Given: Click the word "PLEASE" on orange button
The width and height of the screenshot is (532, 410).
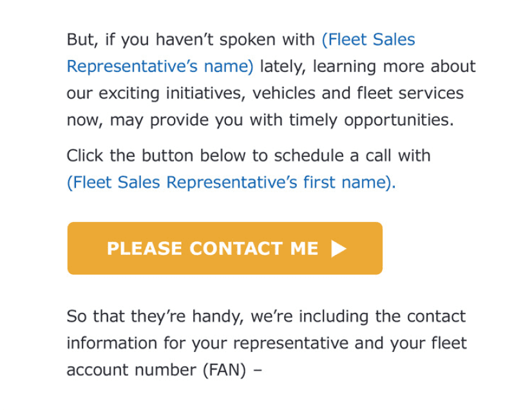Looking at the screenshot, I should pyautogui.click(x=144, y=248).
